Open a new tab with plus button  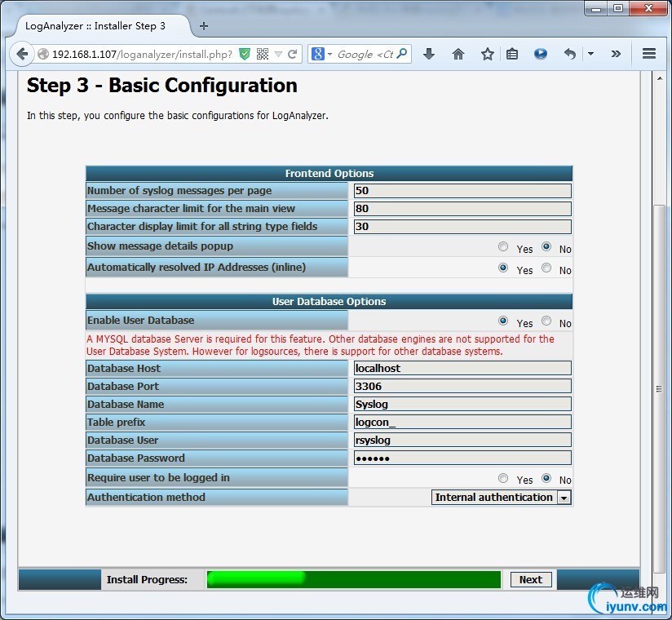point(204,26)
